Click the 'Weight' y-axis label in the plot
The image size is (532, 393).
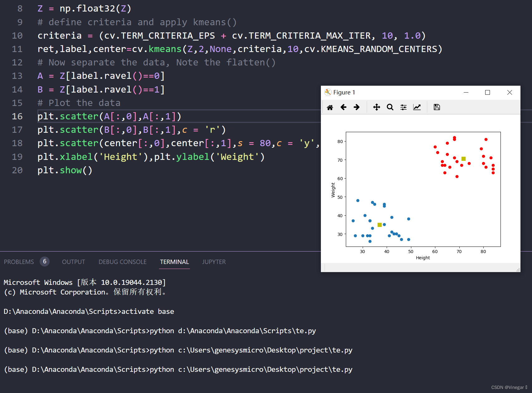click(x=333, y=190)
